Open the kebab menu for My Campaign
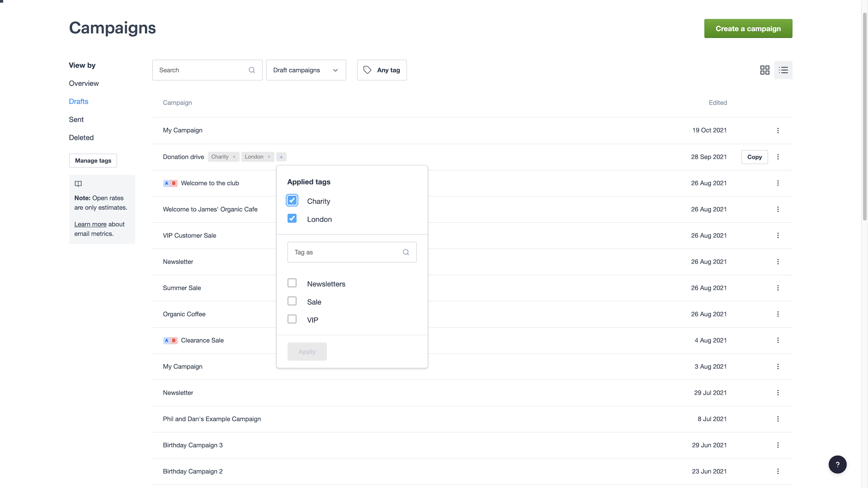Viewport: 868px width, 488px height. coord(778,130)
